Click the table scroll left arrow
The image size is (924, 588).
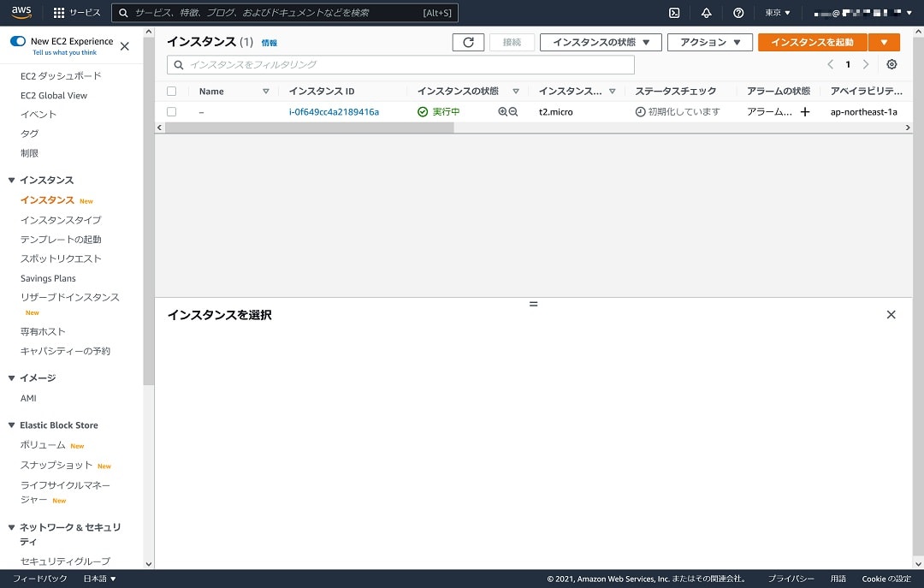[159, 128]
